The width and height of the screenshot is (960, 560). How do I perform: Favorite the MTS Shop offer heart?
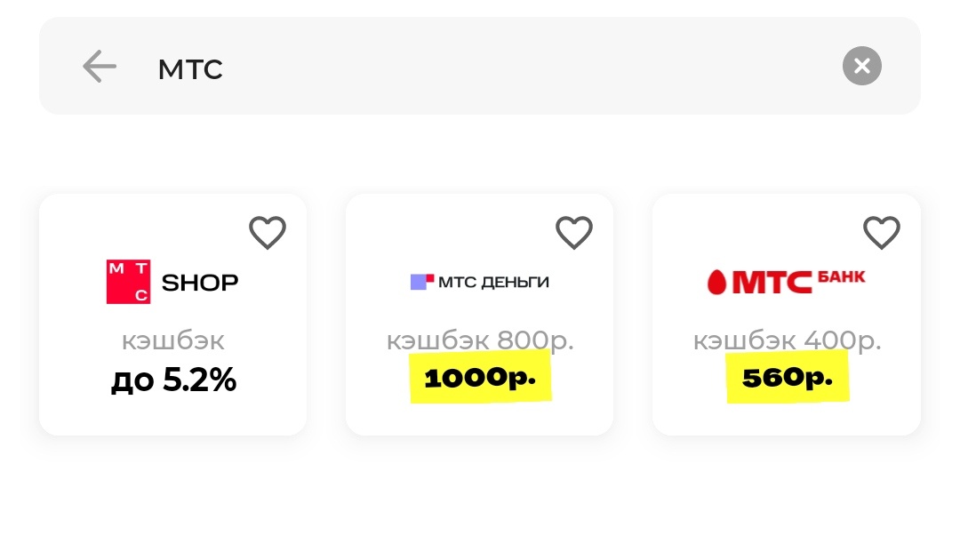click(x=267, y=233)
